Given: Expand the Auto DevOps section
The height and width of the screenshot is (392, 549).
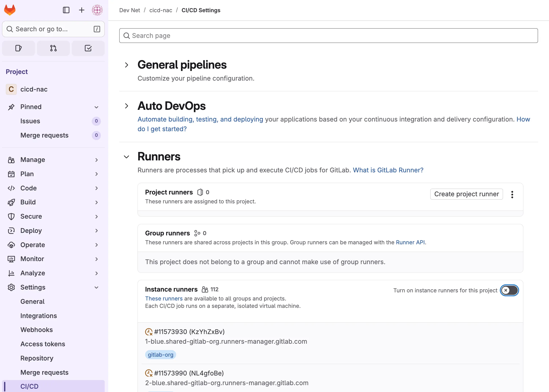Looking at the screenshot, I should (x=127, y=106).
